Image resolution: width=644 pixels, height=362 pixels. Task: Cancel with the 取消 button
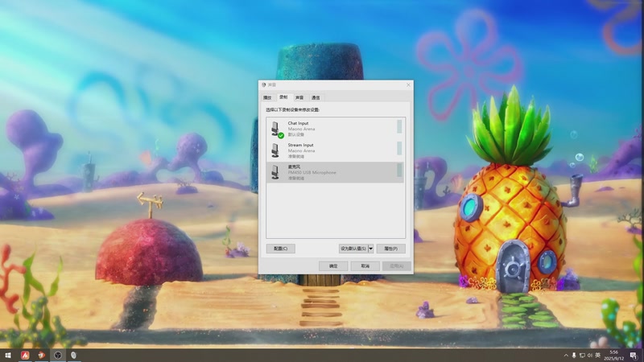(x=365, y=266)
